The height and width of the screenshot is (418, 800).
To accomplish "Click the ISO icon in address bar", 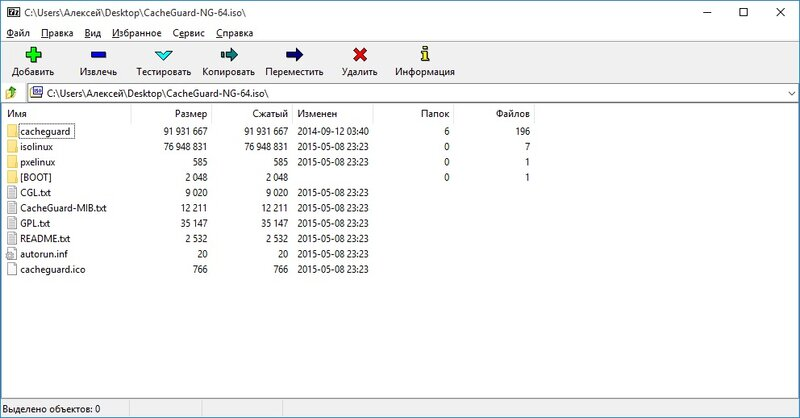I will (36, 92).
